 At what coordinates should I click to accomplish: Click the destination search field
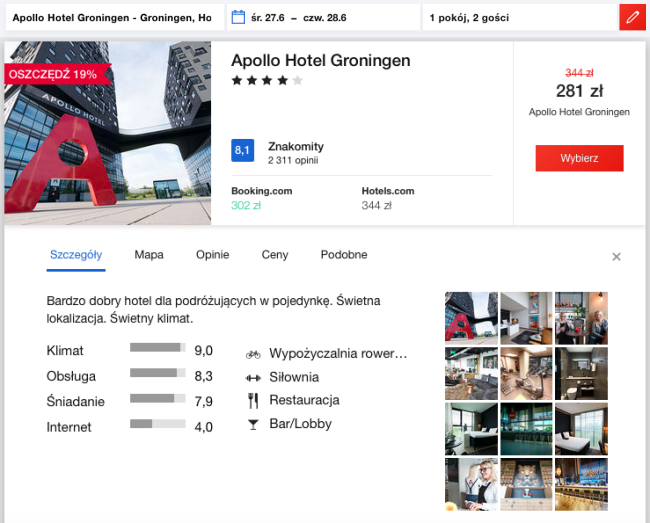(x=112, y=18)
